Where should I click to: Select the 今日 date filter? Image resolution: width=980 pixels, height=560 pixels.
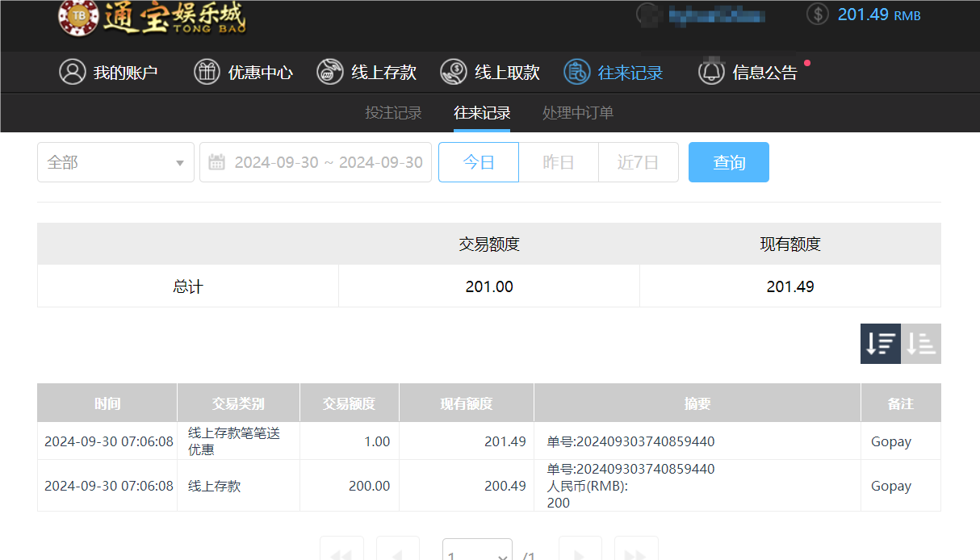478,161
